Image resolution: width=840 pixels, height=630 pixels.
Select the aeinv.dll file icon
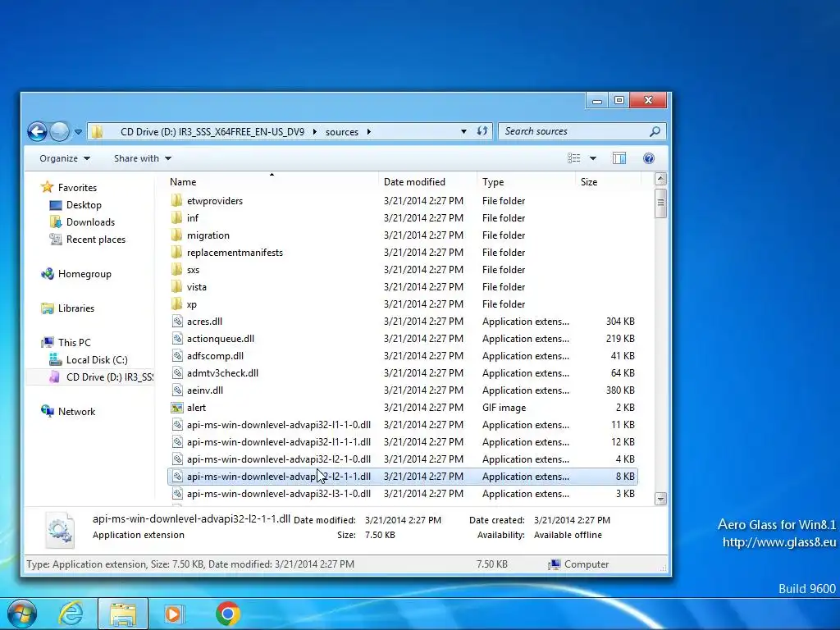click(177, 390)
